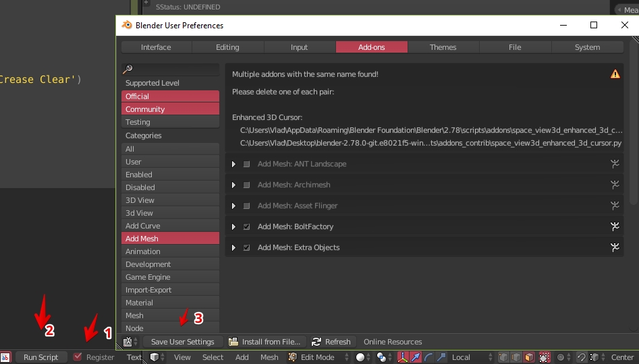Toggle Testing supported level
This screenshot has height=364, width=639.
coord(170,122)
